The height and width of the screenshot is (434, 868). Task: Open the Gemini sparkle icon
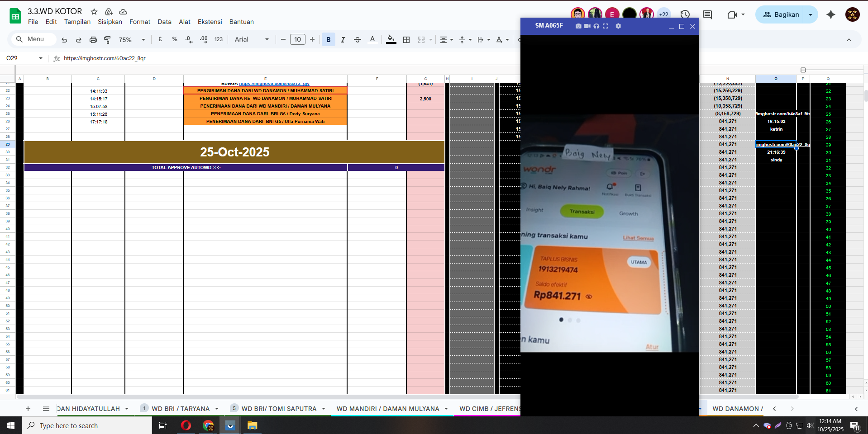(x=831, y=14)
